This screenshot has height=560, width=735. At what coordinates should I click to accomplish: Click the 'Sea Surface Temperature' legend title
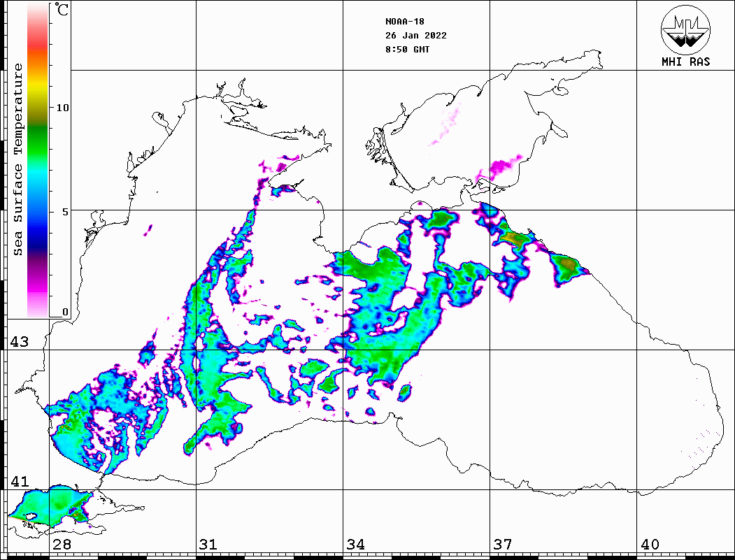(18, 159)
